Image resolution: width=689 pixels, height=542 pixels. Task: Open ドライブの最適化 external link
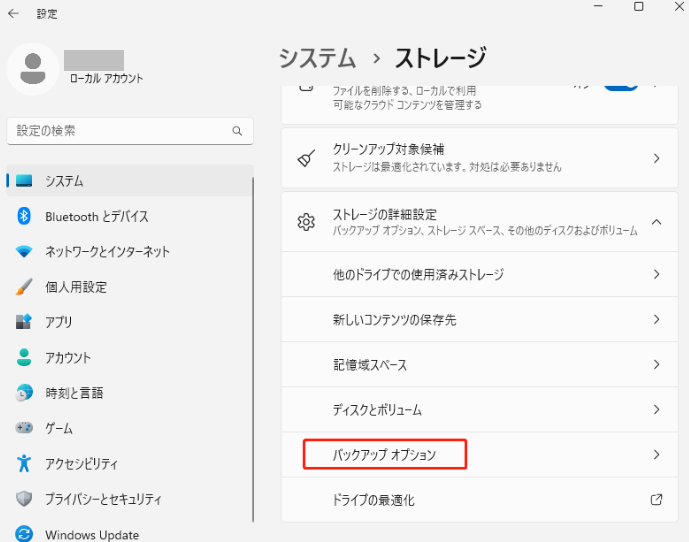point(656,499)
